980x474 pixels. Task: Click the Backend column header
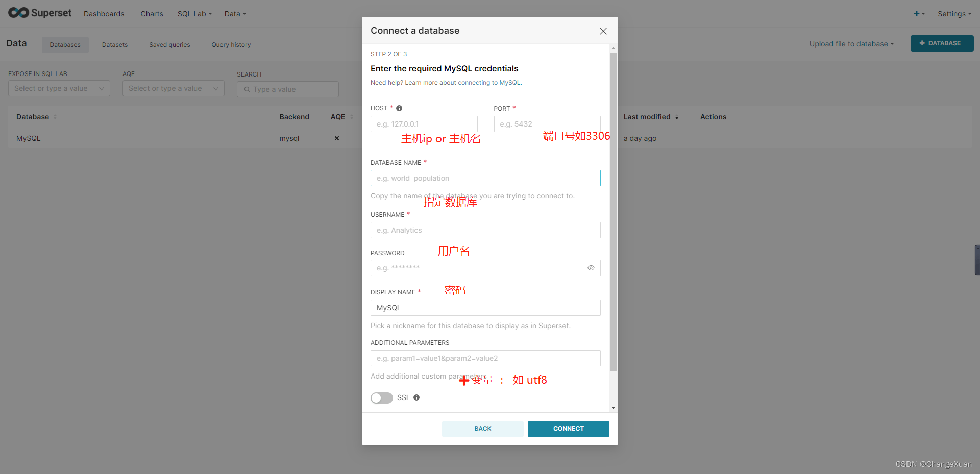pyautogui.click(x=295, y=117)
